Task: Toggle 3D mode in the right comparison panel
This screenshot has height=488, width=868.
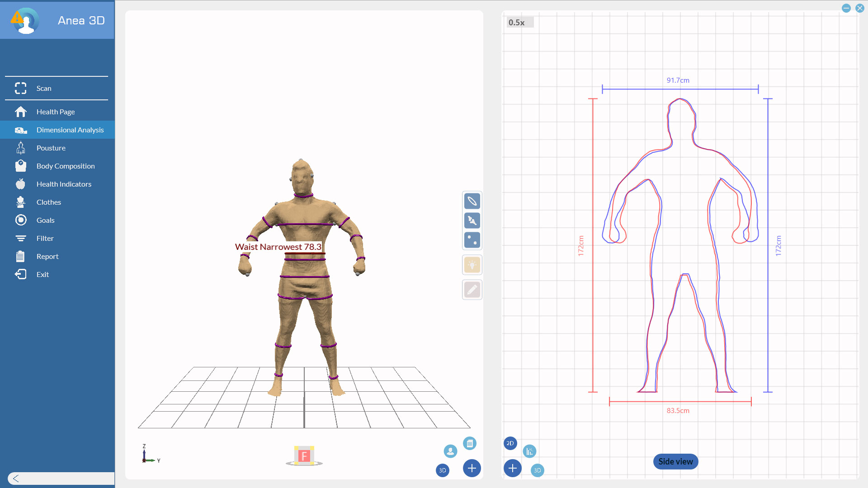Action: tap(538, 470)
